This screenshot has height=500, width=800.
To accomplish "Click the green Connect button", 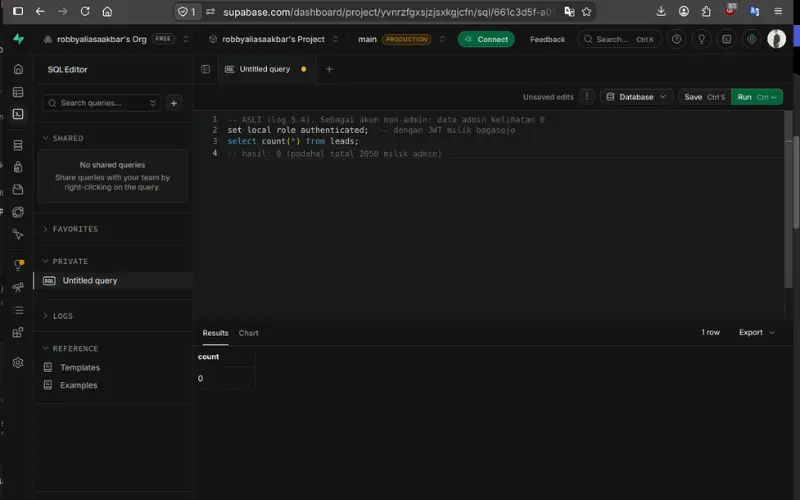I will click(486, 39).
